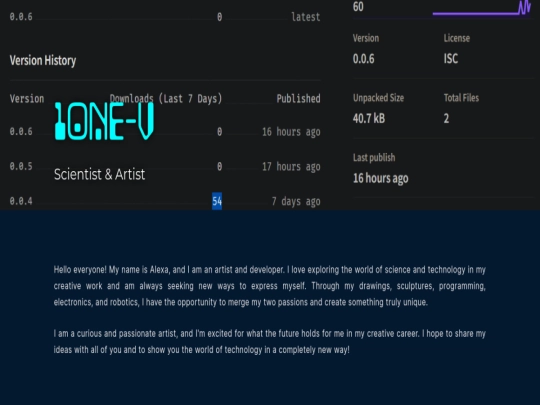The width and height of the screenshot is (540, 405).
Task: Click "16 hours ago" in the 0.0.6 history row
Action: [291, 132]
